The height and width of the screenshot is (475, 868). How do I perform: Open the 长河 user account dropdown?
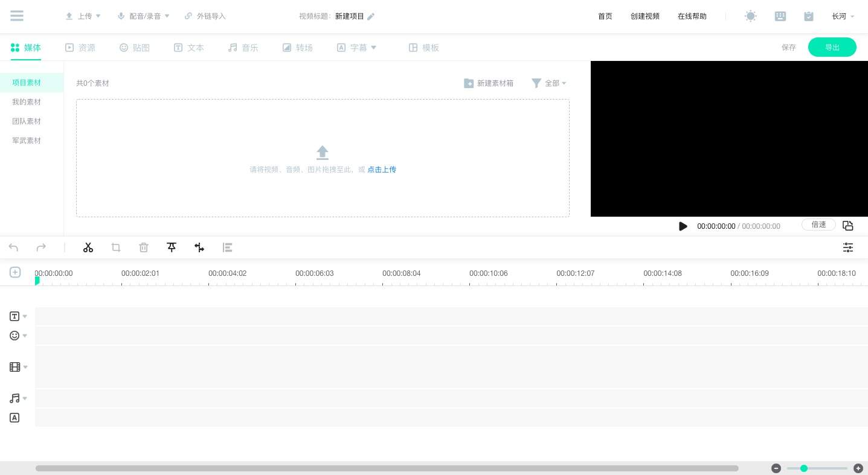[x=843, y=16]
